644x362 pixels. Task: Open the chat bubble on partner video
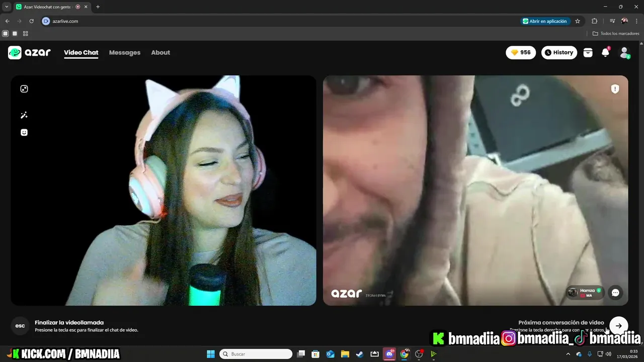pyautogui.click(x=615, y=293)
